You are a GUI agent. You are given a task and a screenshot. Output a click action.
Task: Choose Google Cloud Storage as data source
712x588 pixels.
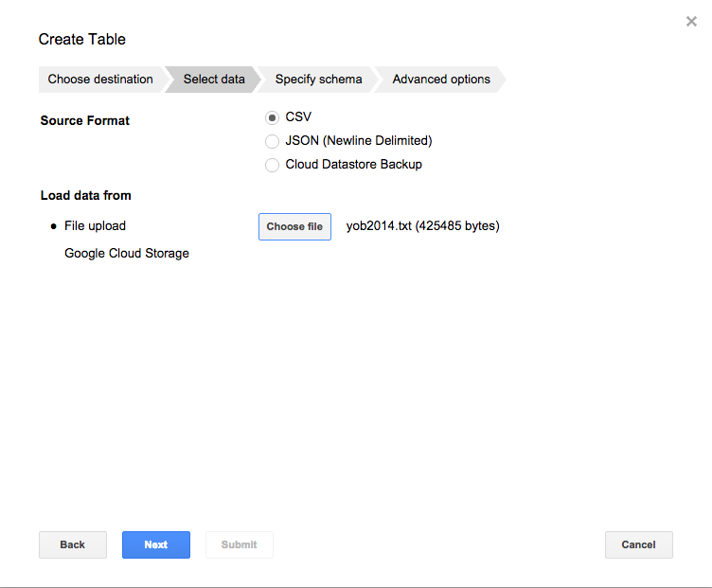[127, 253]
